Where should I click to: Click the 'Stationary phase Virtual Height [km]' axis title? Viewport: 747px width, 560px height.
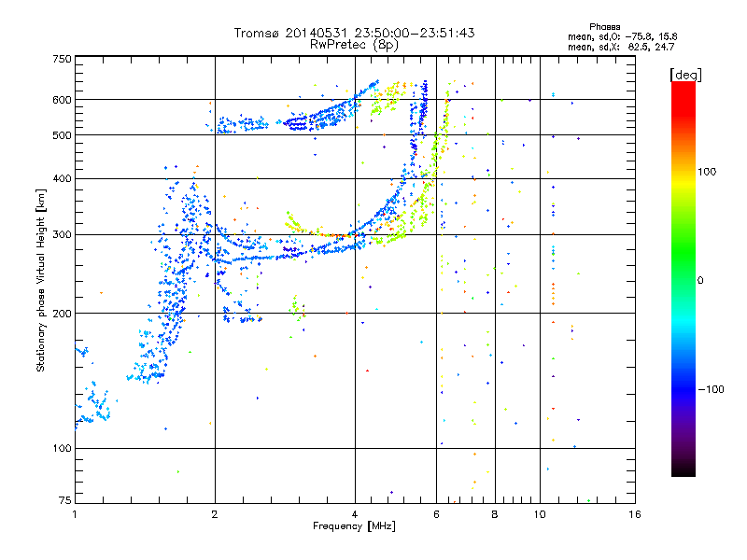tap(41, 280)
